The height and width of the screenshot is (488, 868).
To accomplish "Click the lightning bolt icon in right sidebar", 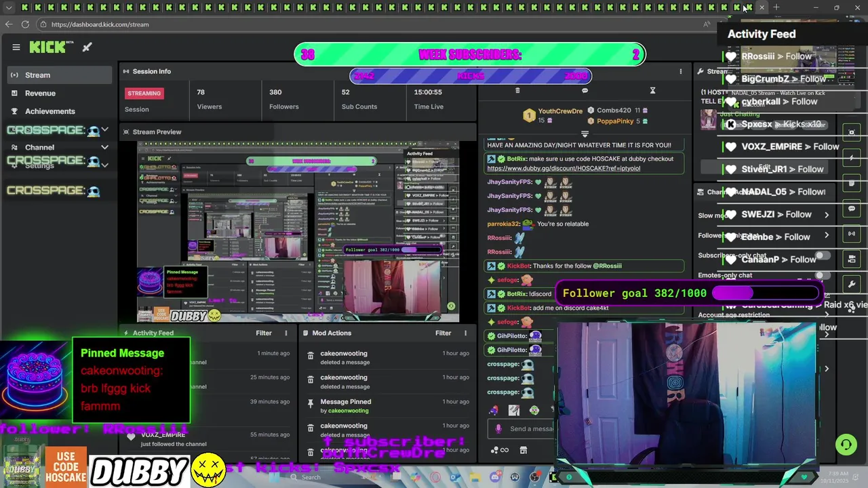I will pyautogui.click(x=852, y=157).
